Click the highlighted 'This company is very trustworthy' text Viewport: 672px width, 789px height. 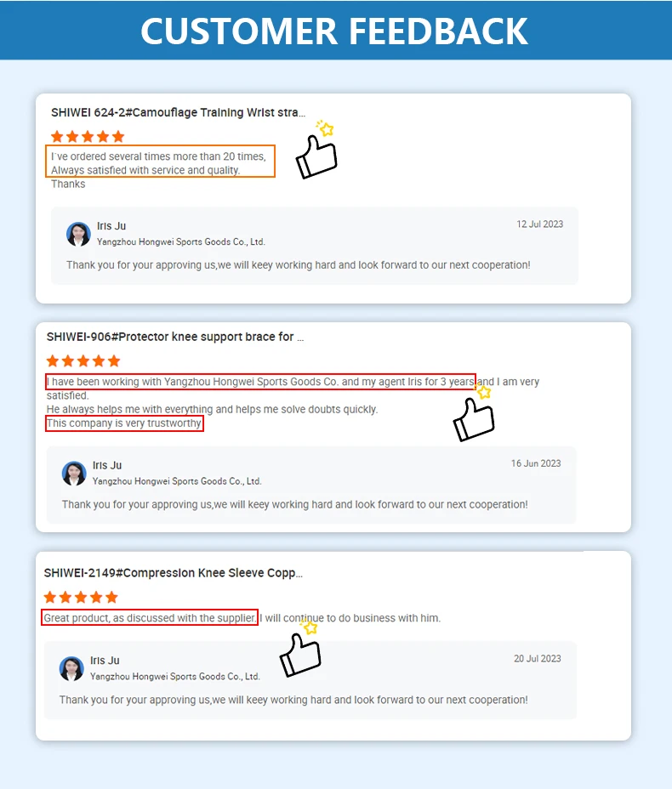tap(124, 423)
